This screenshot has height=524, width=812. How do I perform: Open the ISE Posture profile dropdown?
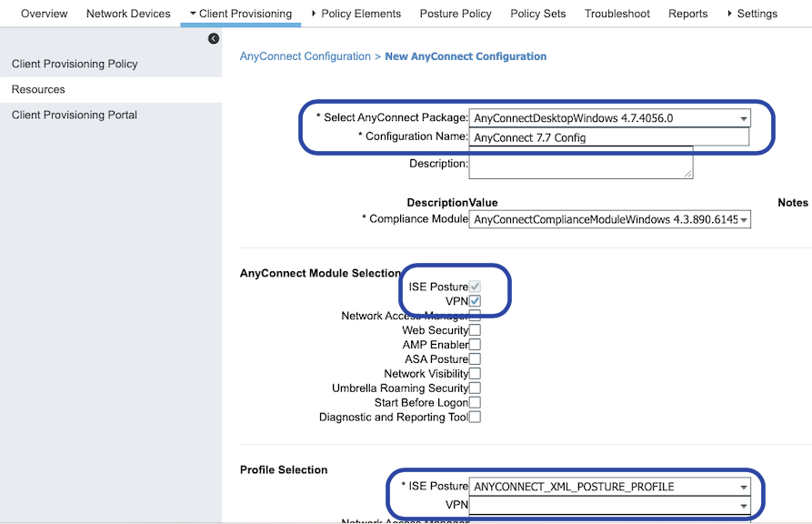pos(609,487)
